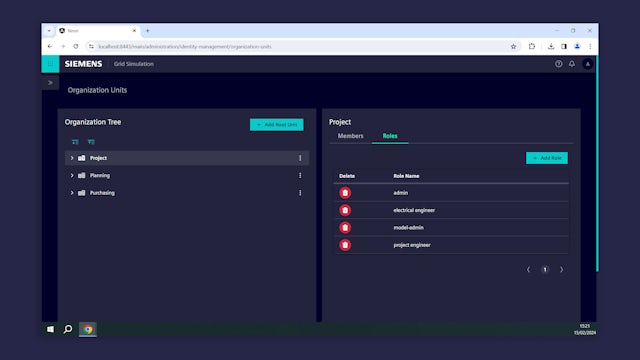The height and width of the screenshot is (360, 640).
Task: Switch to the Roles tab
Action: (x=390, y=136)
